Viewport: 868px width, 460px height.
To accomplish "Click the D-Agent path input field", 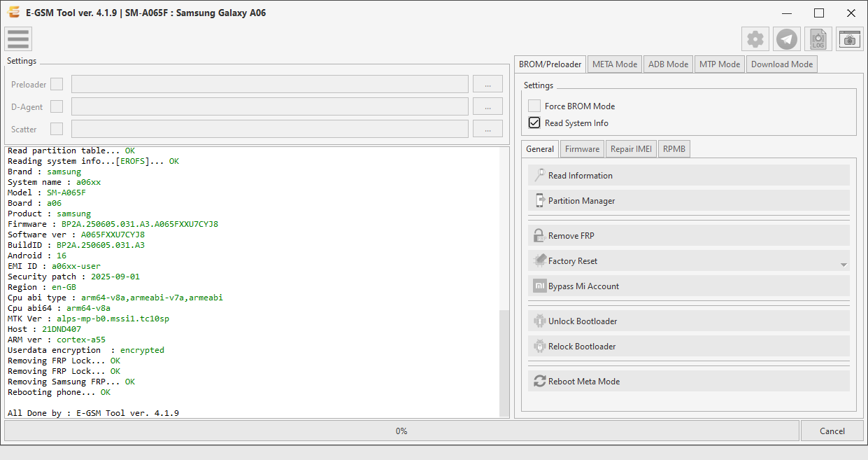I will pyautogui.click(x=270, y=106).
